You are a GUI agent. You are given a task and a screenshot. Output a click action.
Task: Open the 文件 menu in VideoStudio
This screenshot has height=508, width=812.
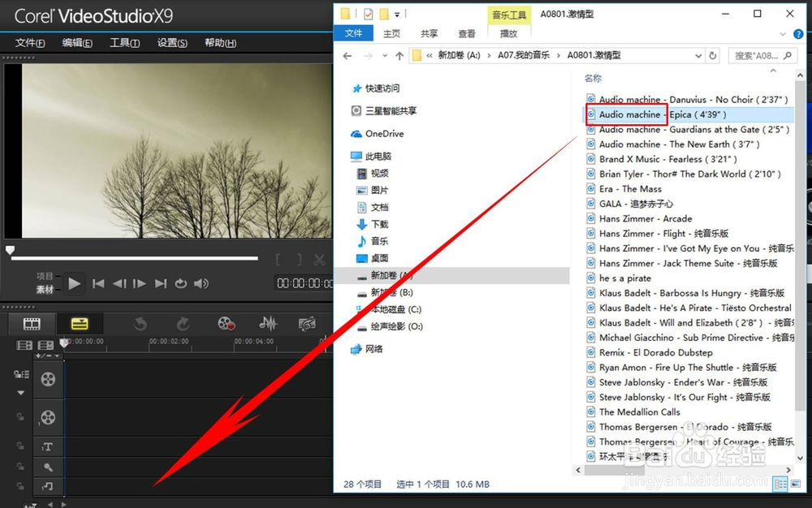point(30,43)
